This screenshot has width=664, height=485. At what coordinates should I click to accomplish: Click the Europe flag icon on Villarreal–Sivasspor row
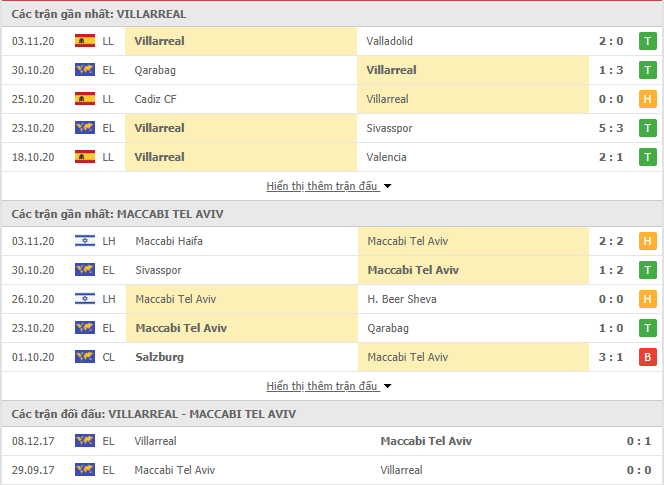coord(85,127)
